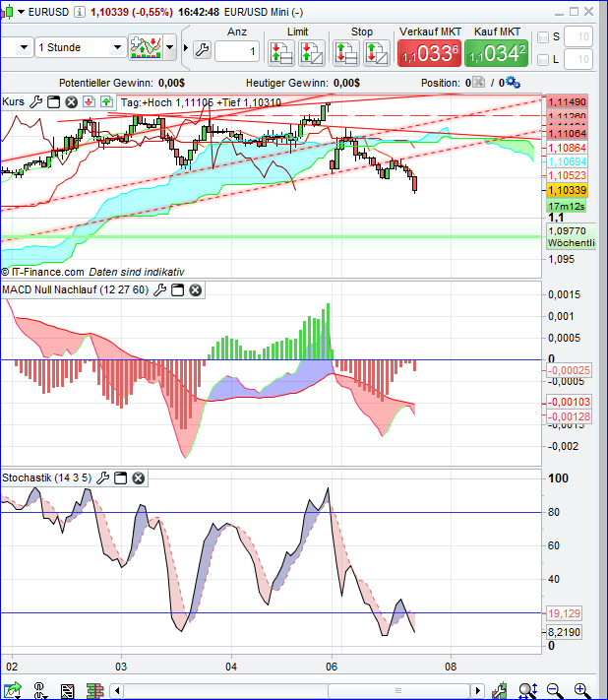Open Stochastik wrench settings
This screenshot has width=608, height=700.
pyautogui.click(x=102, y=478)
